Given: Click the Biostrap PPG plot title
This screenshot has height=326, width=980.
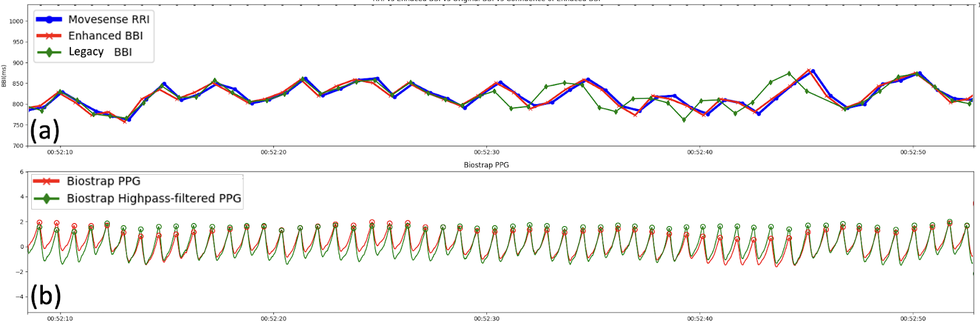Looking at the screenshot, I should coord(486,165).
